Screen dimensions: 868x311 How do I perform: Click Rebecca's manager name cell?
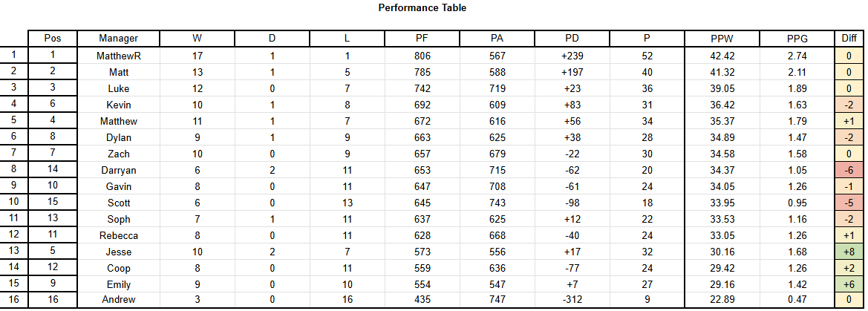tap(119, 235)
